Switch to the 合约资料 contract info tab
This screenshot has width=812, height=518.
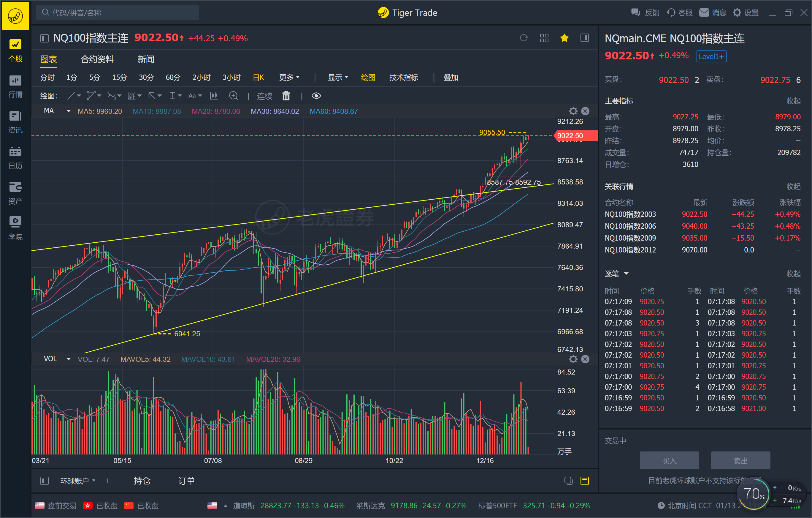click(97, 59)
